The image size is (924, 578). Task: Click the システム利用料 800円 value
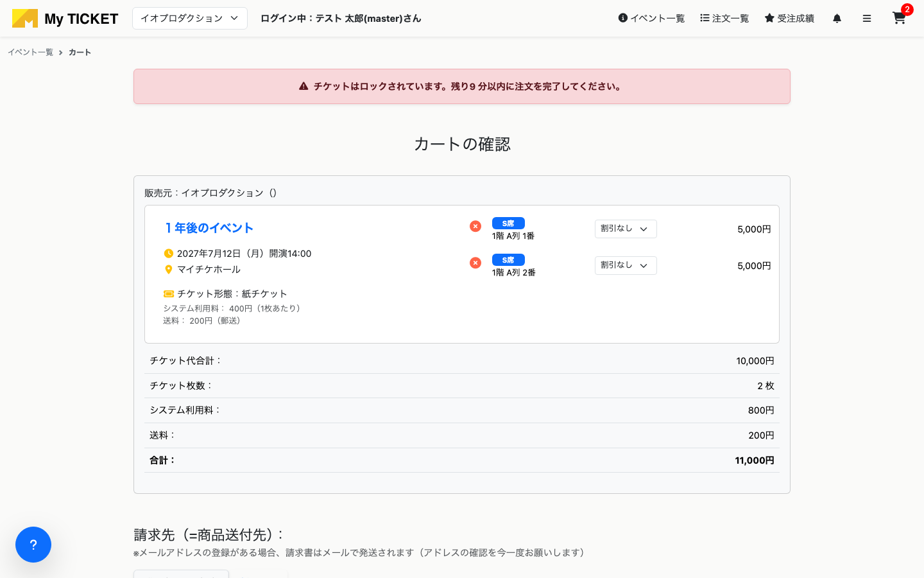pos(761,410)
